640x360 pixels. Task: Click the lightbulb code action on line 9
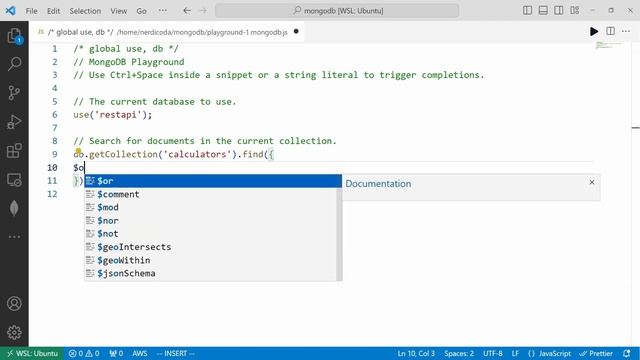click(x=78, y=151)
